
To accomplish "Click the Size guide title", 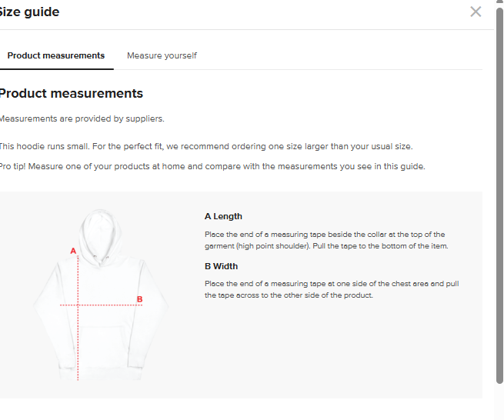I will [29, 12].
